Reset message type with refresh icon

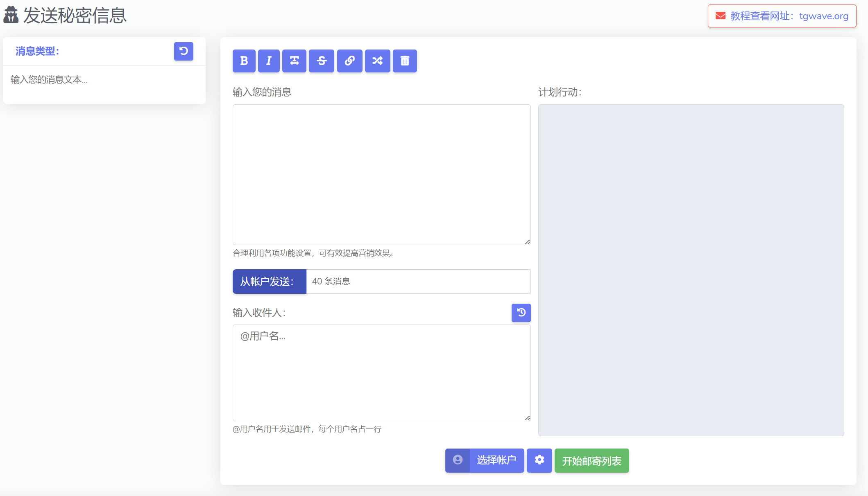click(184, 51)
